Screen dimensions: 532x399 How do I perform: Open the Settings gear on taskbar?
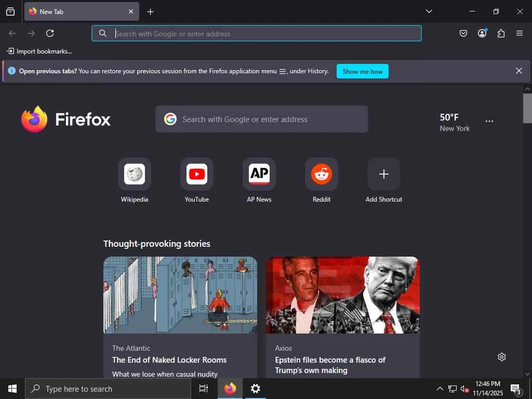point(256,389)
